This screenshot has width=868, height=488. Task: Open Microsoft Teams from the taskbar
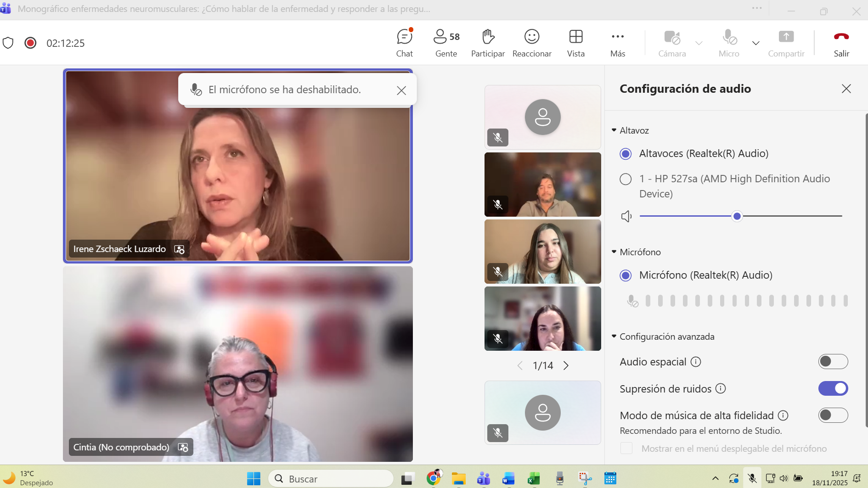[x=483, y=479]
